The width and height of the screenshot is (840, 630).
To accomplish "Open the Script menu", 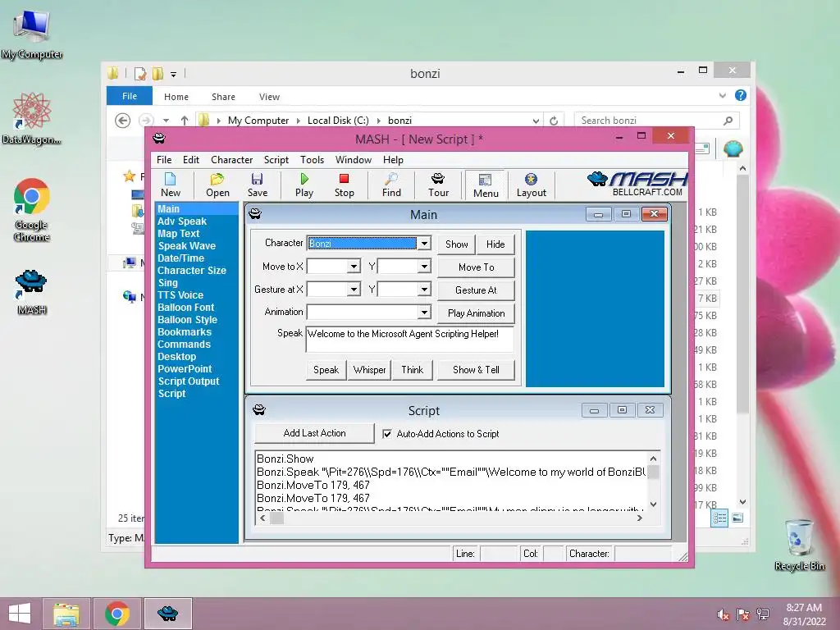I will point(276,160).
